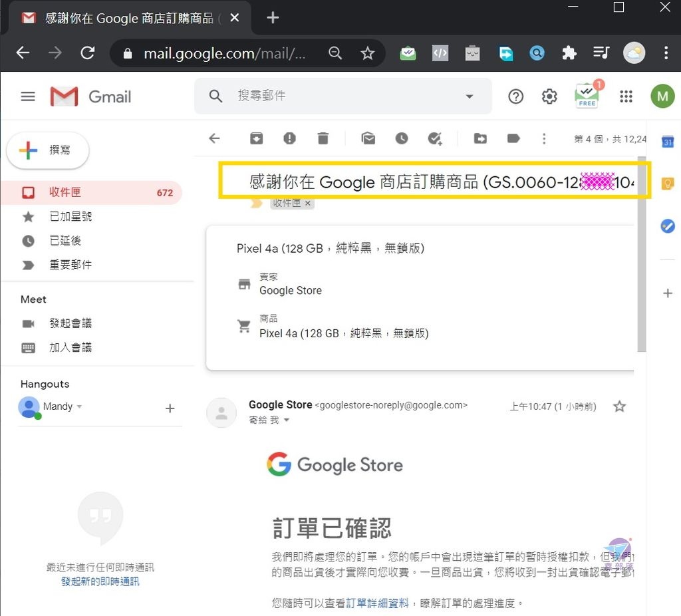Viewport: 681px width, 616px height.
Task: Open the Gmail main menu hamburger
Action: coord(28,96)
